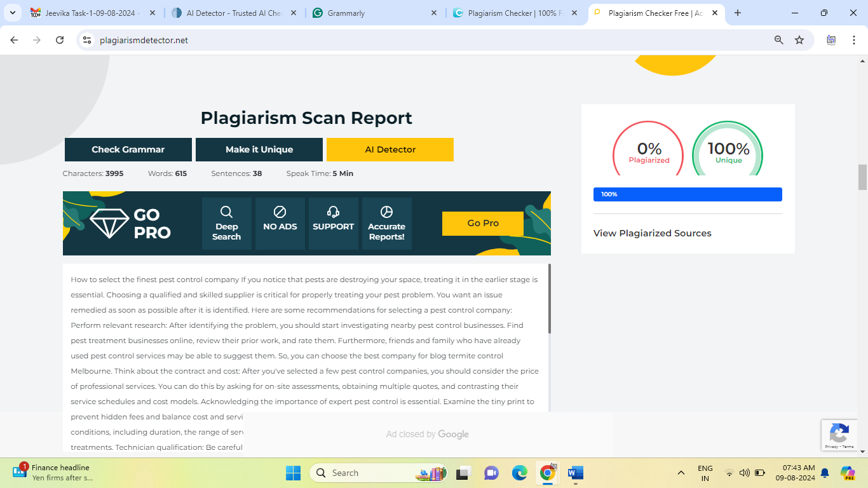Go back to the previous page
Image resolution: width=868 pixels, height=488 pixels.
tap(14, 40)
